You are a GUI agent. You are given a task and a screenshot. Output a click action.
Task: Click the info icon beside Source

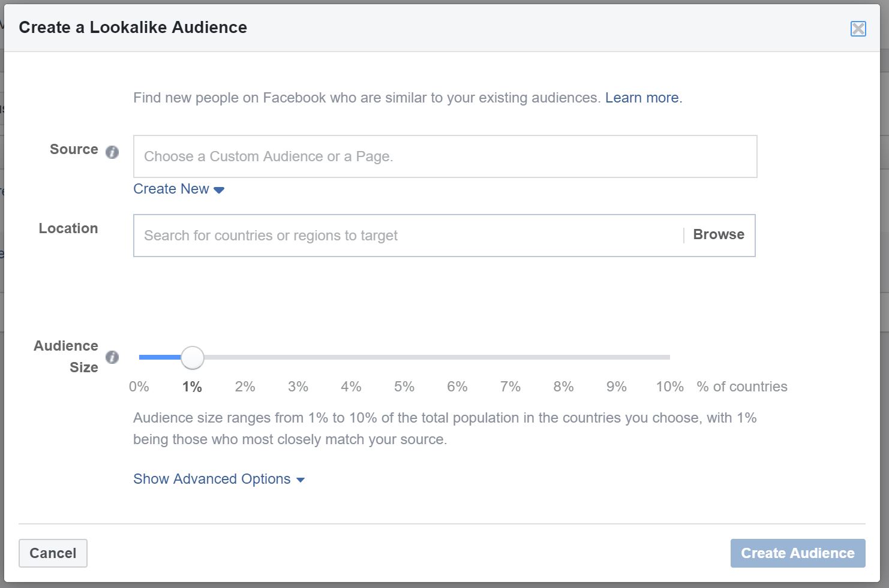point(112,152)
